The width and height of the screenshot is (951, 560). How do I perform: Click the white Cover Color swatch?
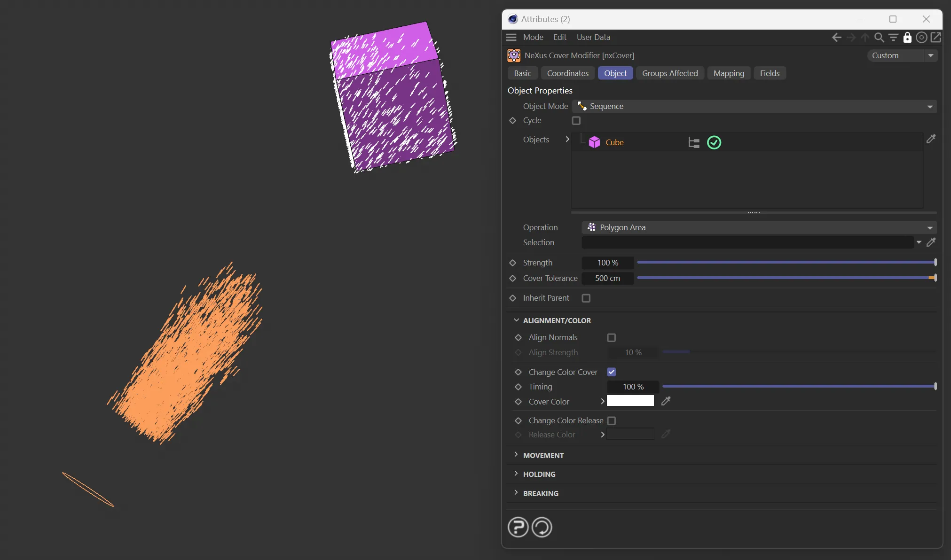(x=630, y=401)
